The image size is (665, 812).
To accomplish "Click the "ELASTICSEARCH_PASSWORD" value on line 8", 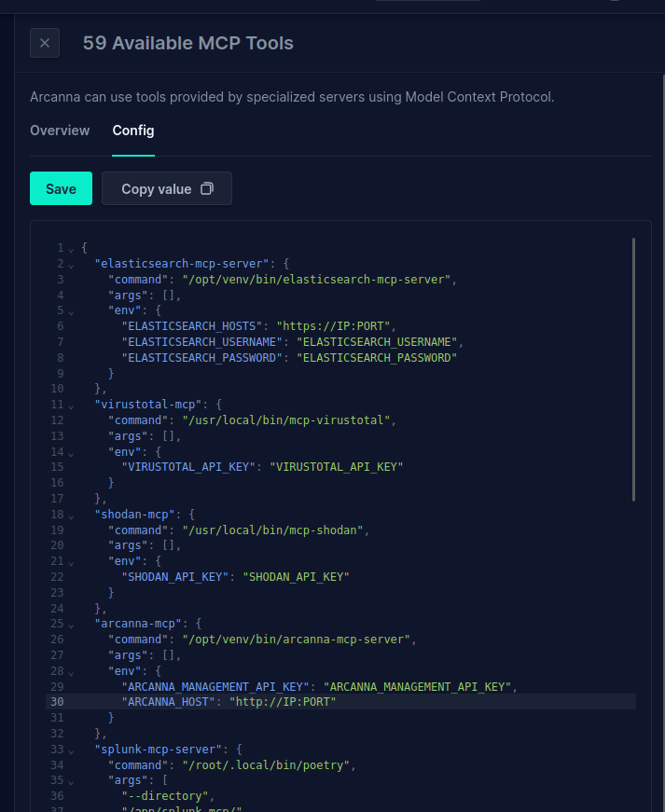I will (x=377, y=358).
